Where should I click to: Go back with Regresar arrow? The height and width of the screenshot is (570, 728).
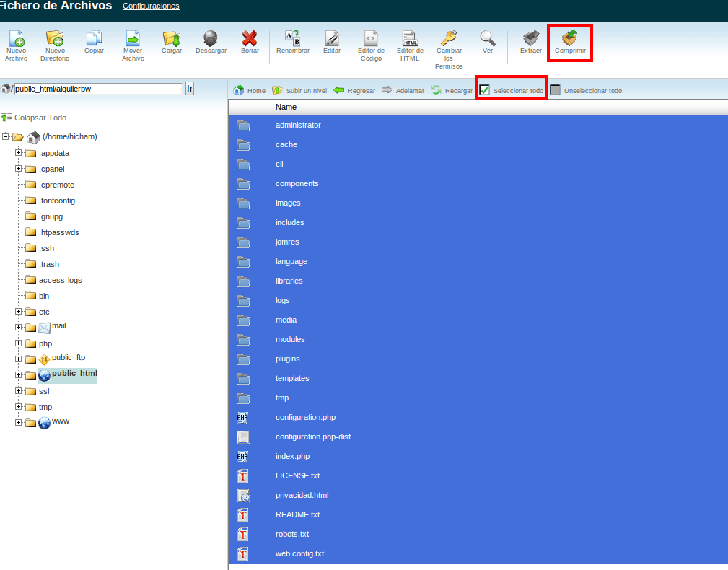pos(354,90)
